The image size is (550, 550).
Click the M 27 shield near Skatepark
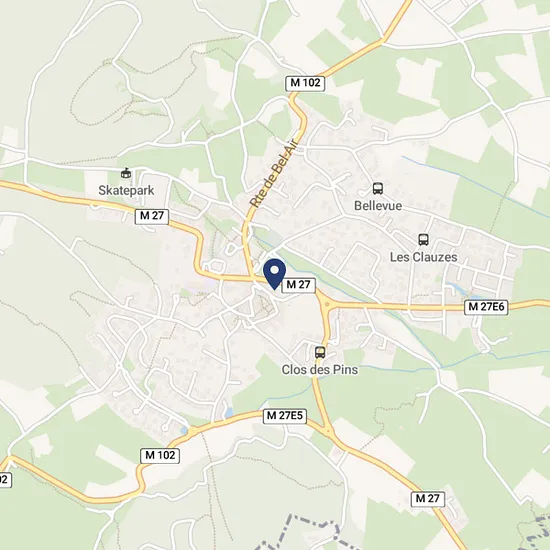pos(152,216)
